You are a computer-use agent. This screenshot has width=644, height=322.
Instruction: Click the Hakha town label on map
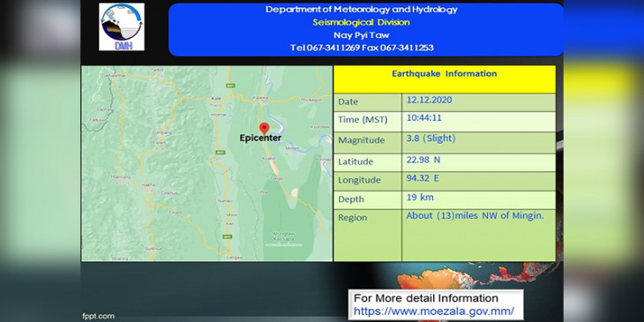[x=148, y=185]
